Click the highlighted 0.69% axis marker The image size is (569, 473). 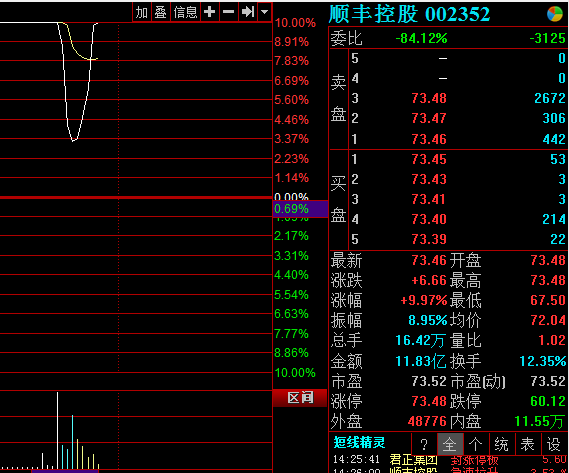tap(300, 209)
